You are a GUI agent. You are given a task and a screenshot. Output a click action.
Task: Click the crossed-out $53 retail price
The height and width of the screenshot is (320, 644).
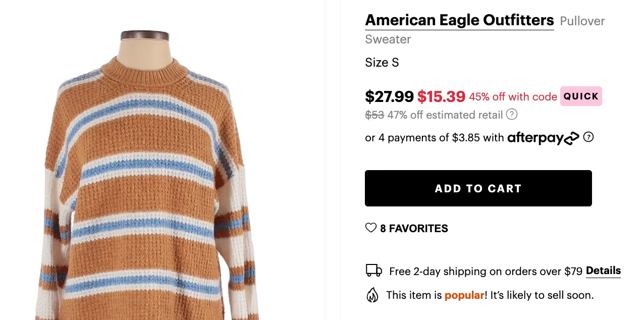click(374, 115)
